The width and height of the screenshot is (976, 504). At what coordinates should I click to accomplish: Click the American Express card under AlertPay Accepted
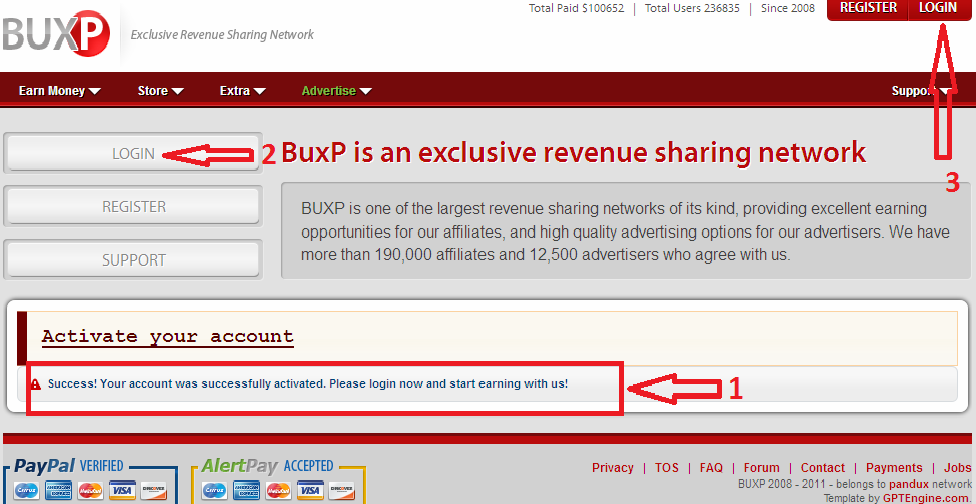pyautogui.click(x=246, y=491)
